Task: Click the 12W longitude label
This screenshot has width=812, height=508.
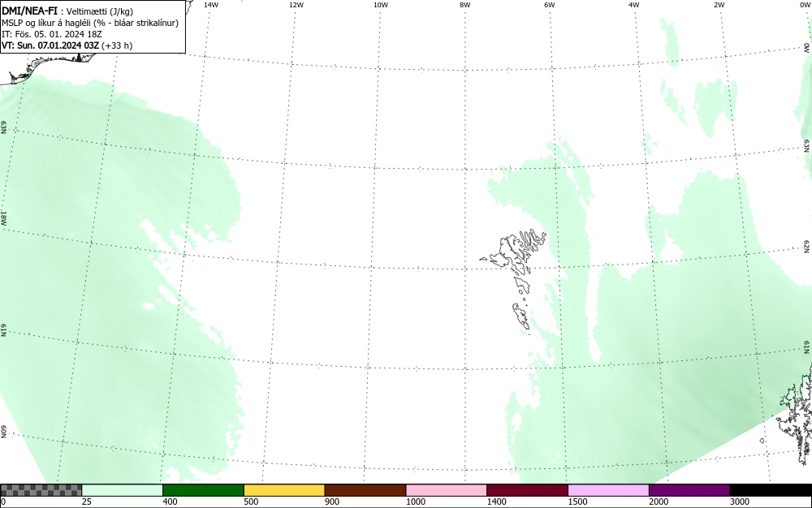Action: [x=296, y=5]
